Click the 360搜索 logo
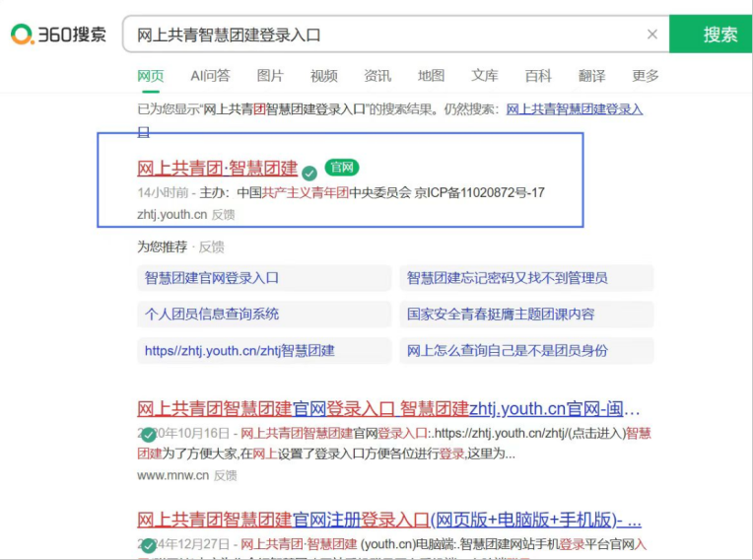The width and height of the screenshot is (753, 560). [x=58, y=35]
